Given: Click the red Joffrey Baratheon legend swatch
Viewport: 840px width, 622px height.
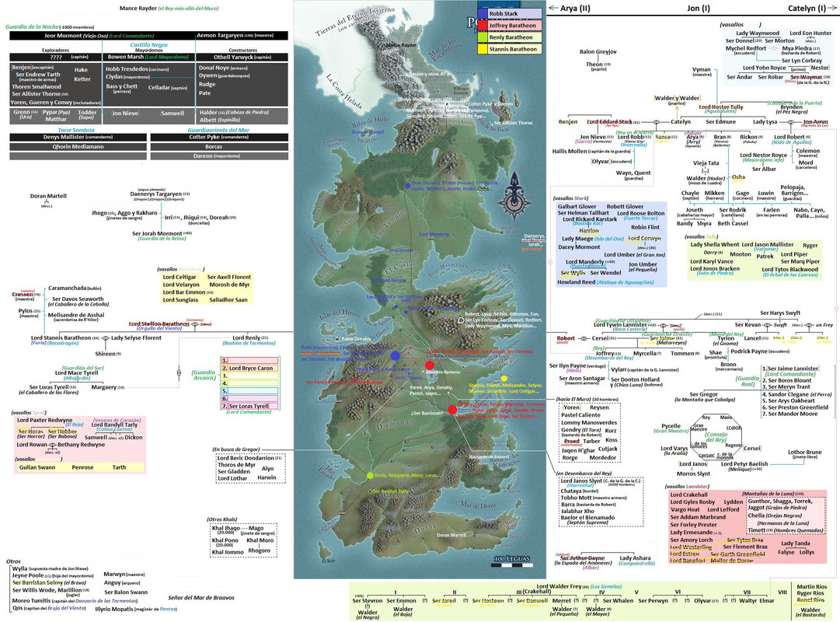Looking at the screenshot, I should [x=483, y=25].
